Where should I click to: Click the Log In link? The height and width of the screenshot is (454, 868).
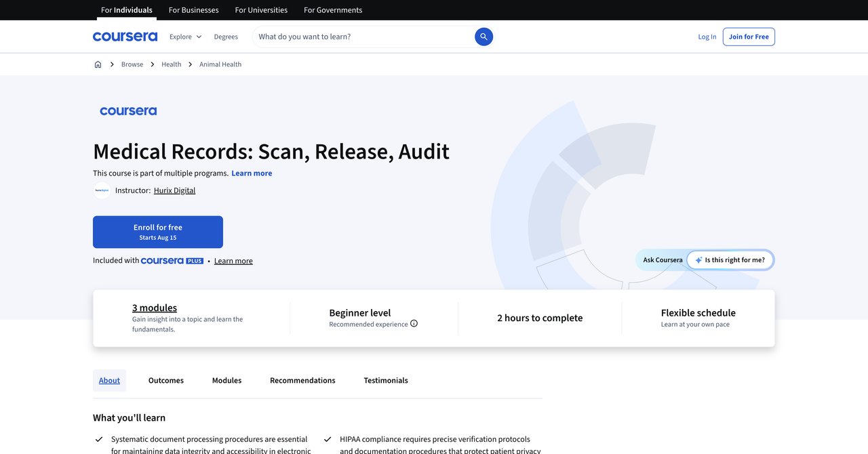pyautogui.click(x=707, y=37)
